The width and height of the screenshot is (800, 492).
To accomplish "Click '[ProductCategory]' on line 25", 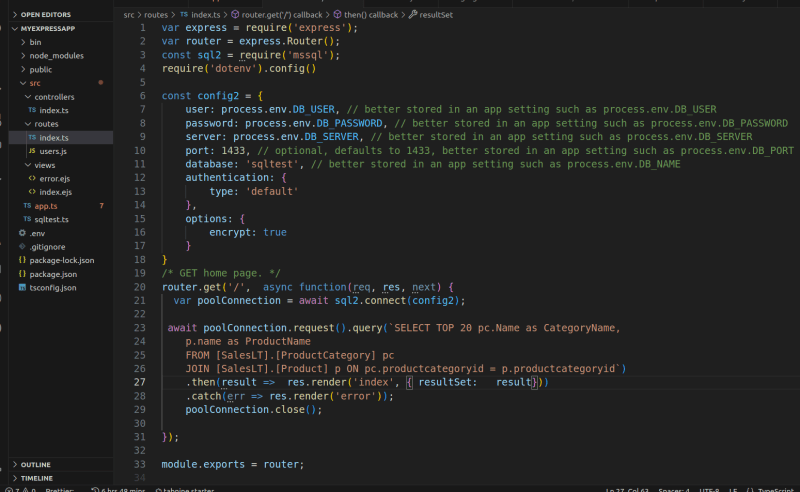I will coord(326,355).
